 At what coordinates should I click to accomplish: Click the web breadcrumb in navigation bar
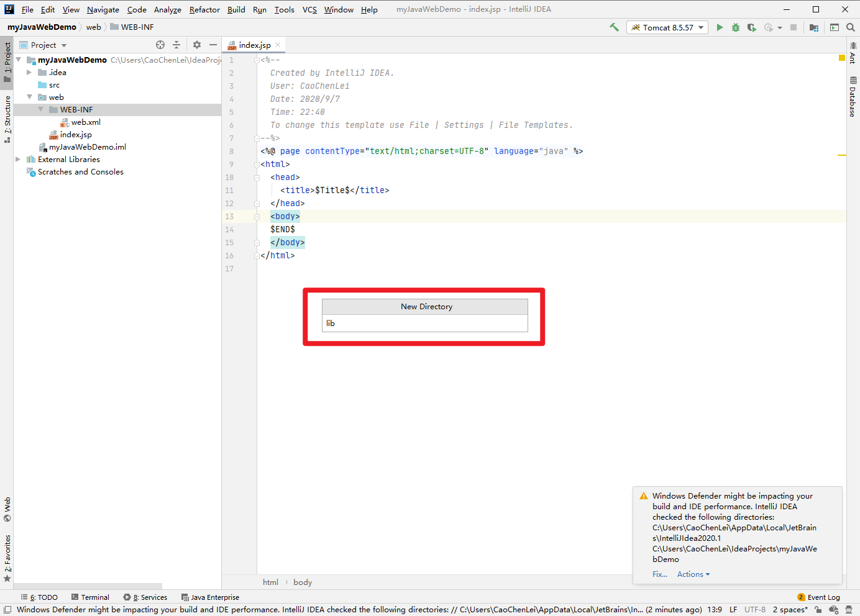coord(93,27)
